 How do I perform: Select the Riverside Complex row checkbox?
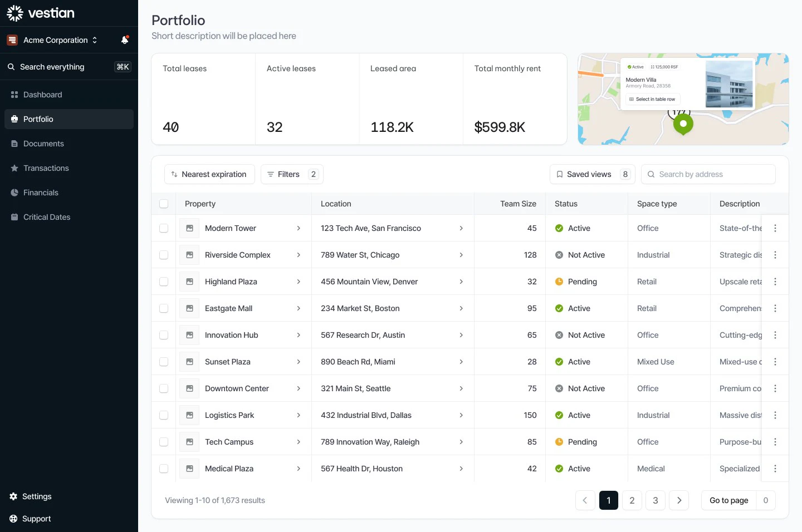[164, 255]
